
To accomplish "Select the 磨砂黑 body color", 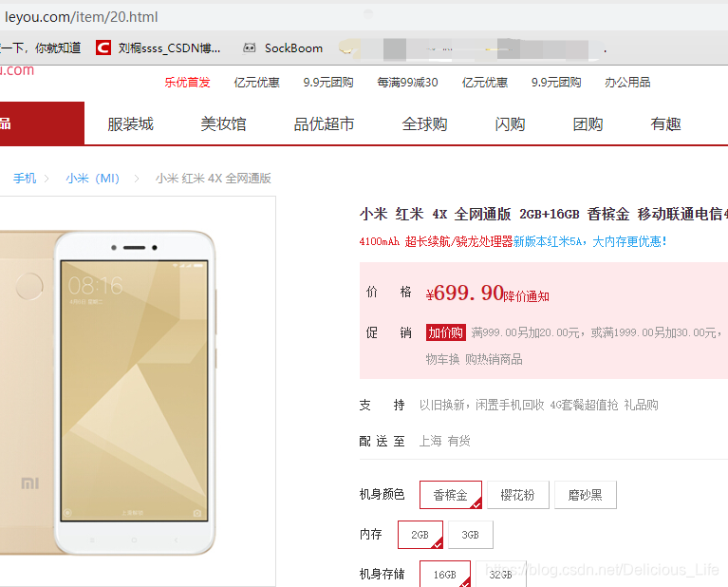I will 585,495.
